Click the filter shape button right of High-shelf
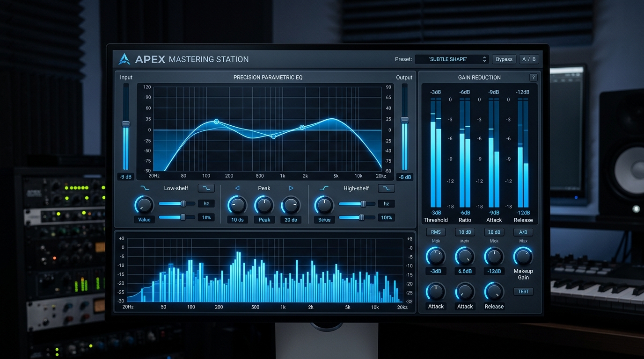Screen dimensions: 644x359 coord(386,188)
